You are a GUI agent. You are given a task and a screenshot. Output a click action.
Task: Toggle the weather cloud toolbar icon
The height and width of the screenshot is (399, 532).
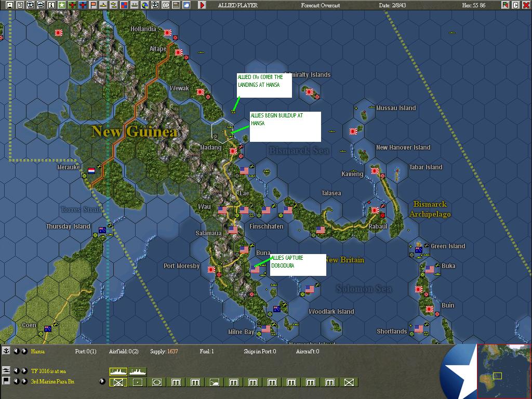[x=187, y=5]
